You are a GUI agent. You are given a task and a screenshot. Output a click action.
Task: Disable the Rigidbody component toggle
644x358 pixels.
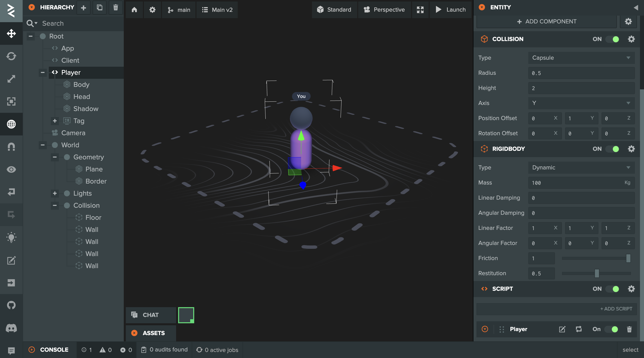(613, 149)
